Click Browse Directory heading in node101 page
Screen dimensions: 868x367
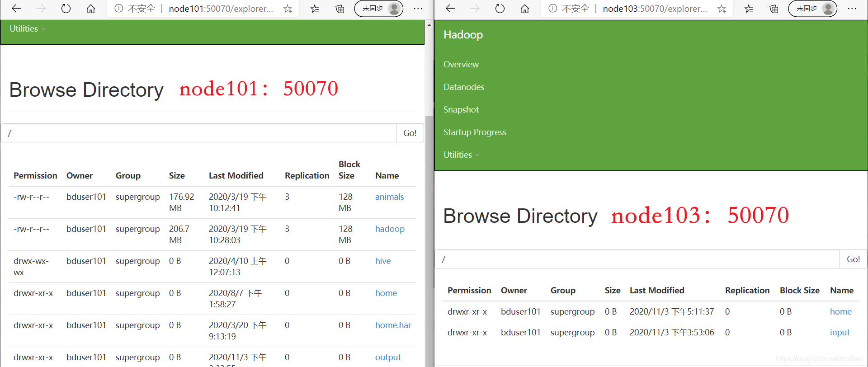86,89
